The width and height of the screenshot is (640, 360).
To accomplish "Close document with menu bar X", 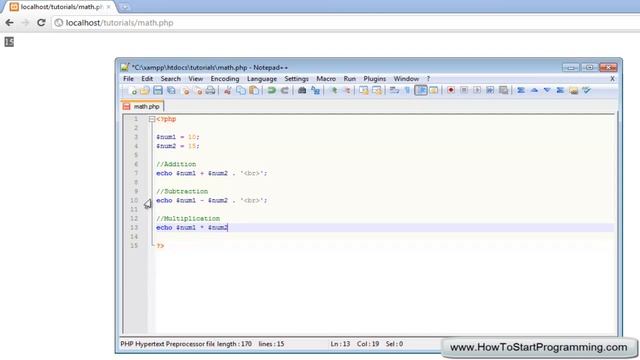I will [612, 79].
